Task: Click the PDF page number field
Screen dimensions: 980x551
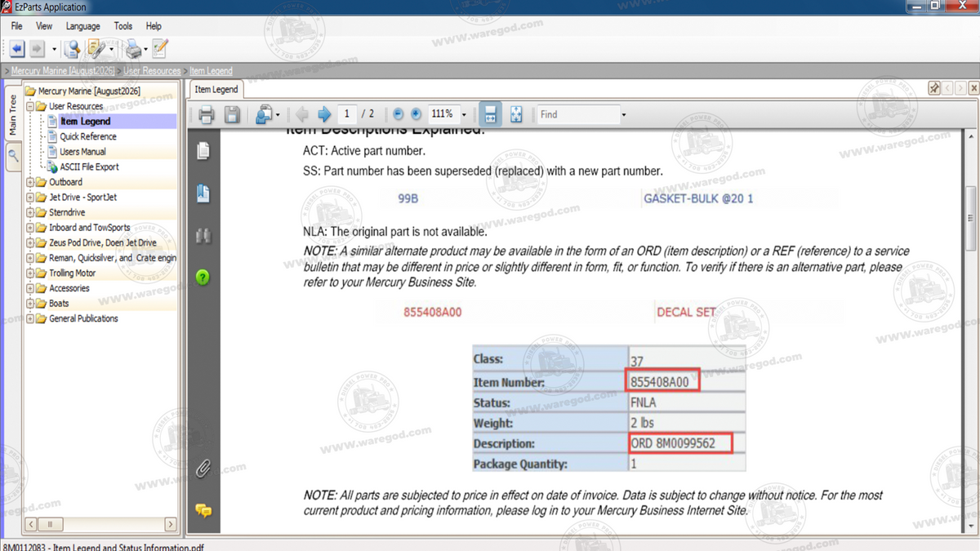Action: (x=347, y=114)
